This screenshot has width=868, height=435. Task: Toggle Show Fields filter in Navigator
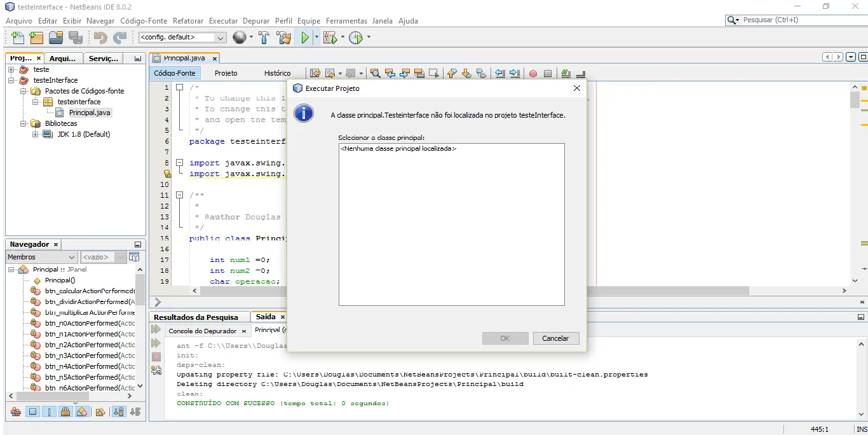33,411
